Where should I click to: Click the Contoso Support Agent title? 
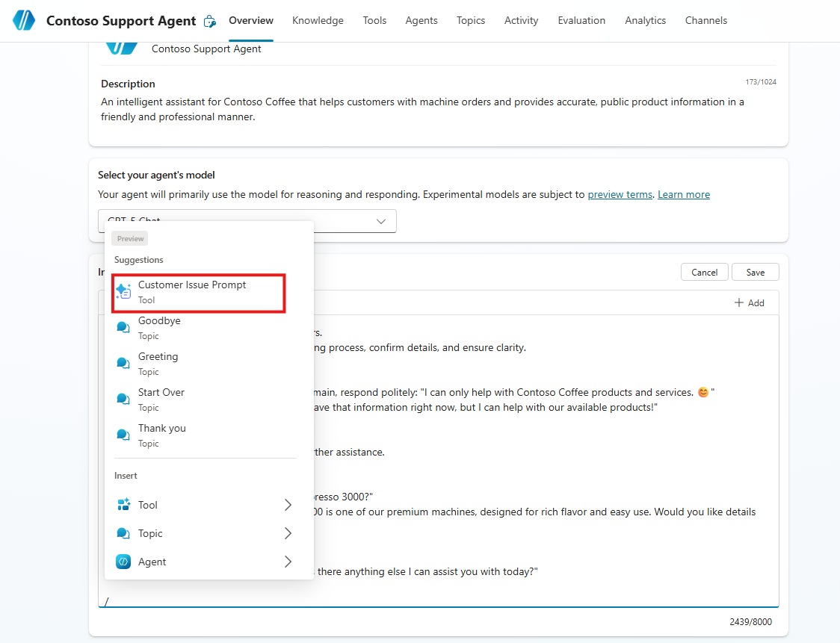pyautogui.click(x=121, y=21)
